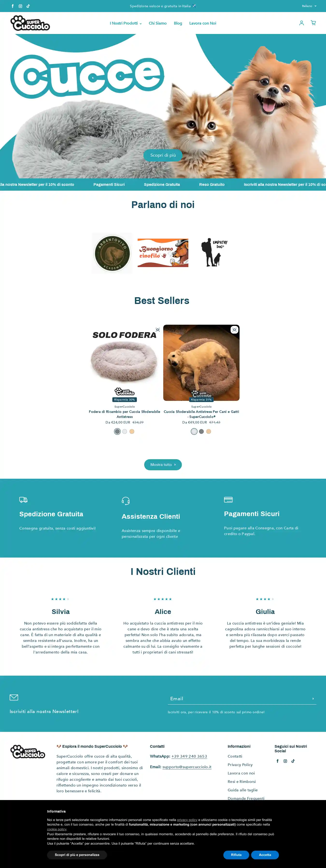Image resolution: width=326 pixels, height=868 pixels.
Task: Open the shopping cart icon
Action: click(x=313, y=23)
